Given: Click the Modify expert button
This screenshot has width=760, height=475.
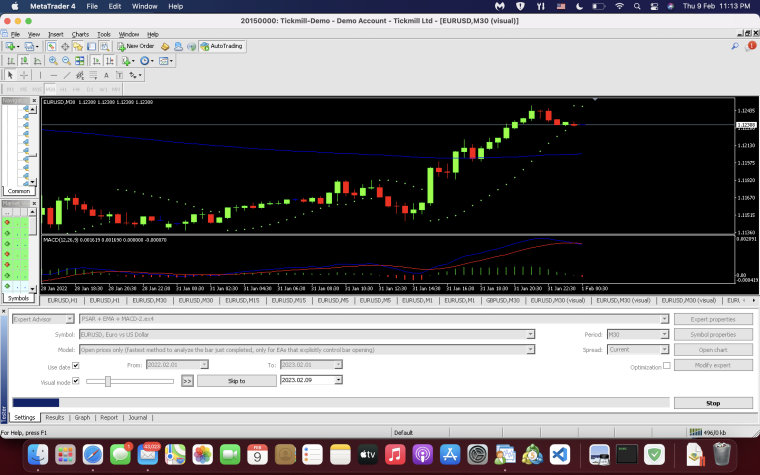Looking at the screenshot, I should click(x=713, y=365).
